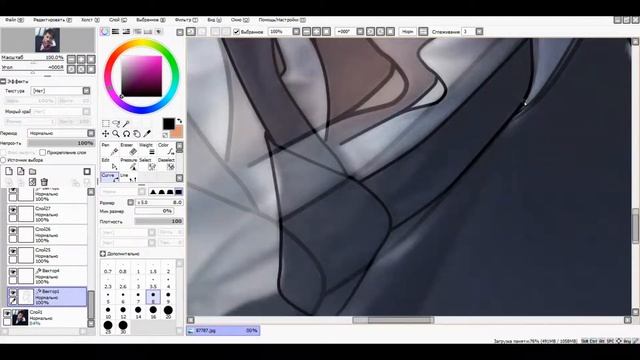Screen dimensions: 640x360
Task: Select brush size 8 preset
Action: [x=153, y=297]
